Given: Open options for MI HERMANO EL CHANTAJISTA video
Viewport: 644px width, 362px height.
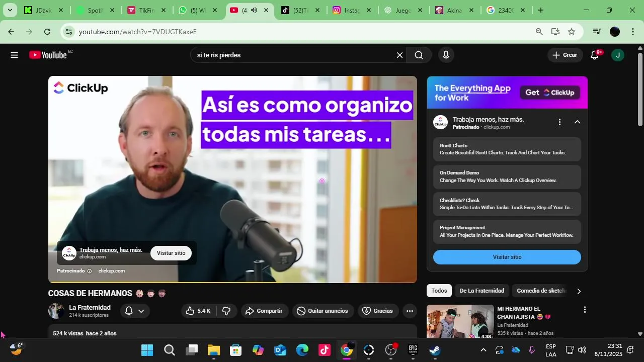Looking at the screenshot, I should [x=585, y=310].
